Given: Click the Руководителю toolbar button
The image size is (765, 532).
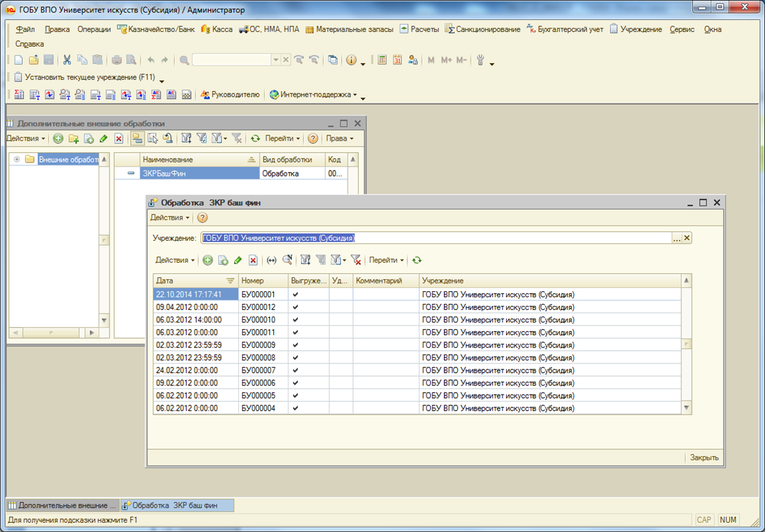Looking at the screenshot, I should [230, 95].
